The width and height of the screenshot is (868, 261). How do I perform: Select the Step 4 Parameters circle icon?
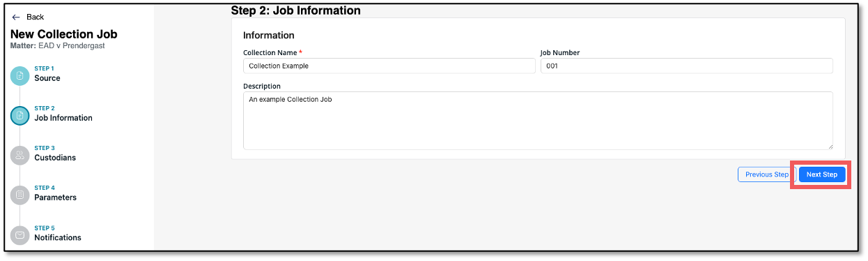click(20, 195)
